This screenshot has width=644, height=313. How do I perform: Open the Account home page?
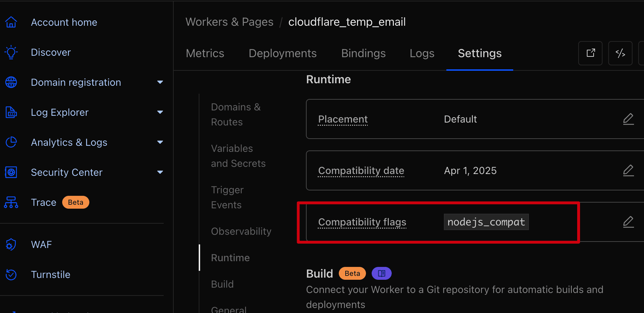64,22
